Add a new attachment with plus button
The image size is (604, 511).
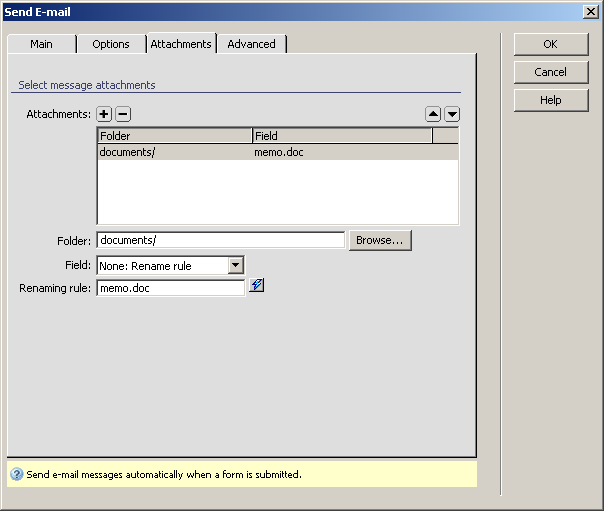point(104,115)
